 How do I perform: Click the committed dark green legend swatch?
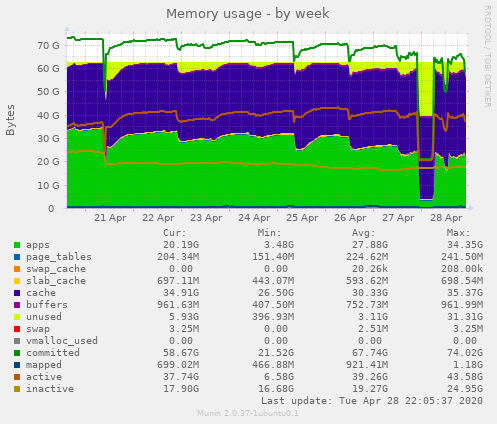[x=17, y=353]
